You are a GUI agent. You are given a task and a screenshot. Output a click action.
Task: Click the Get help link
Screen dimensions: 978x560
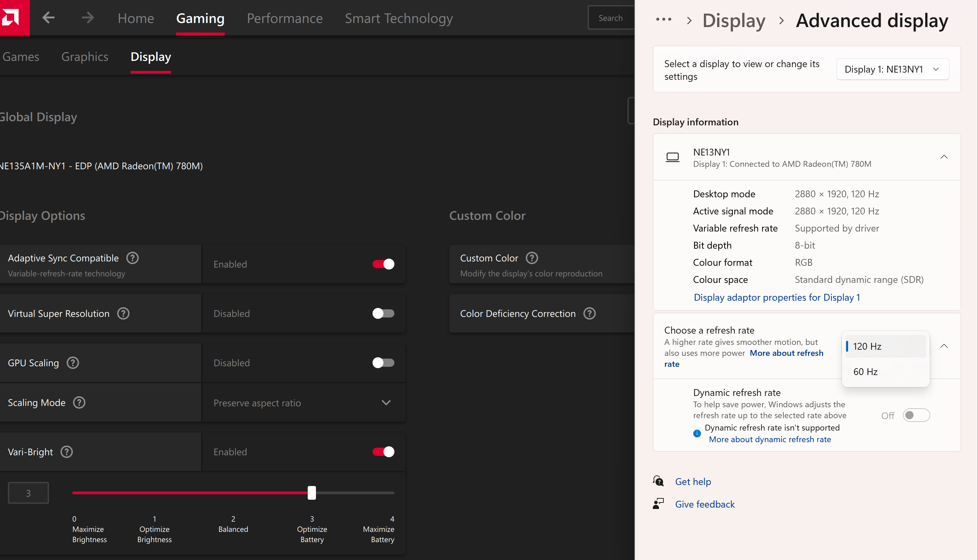693,482
